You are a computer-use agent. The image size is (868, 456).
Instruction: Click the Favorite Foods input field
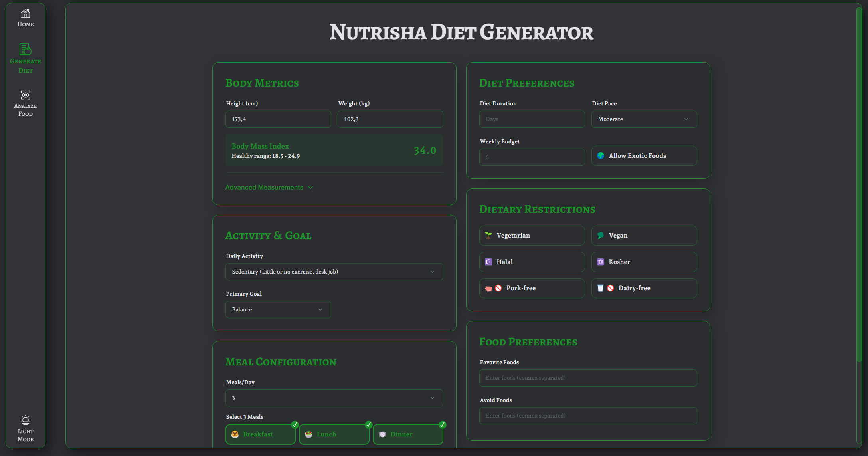[x=588, y=378]
